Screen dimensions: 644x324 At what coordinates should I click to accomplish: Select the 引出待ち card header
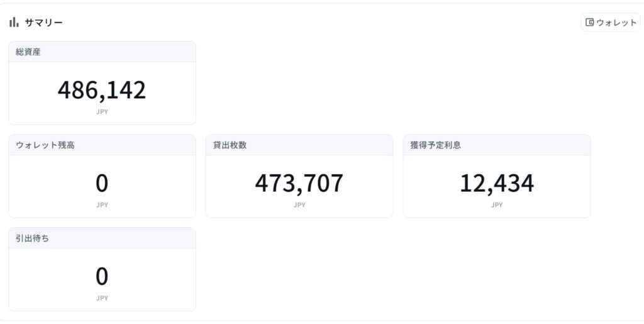coord(103,238)
